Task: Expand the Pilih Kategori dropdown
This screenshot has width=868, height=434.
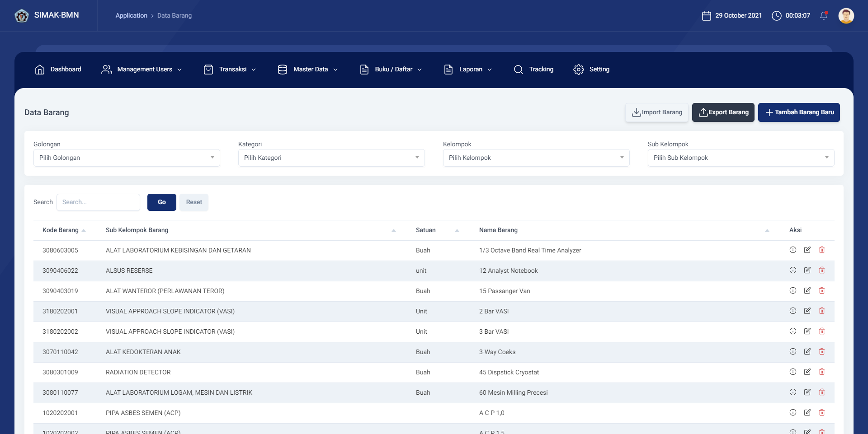Action: click(331, 158)
